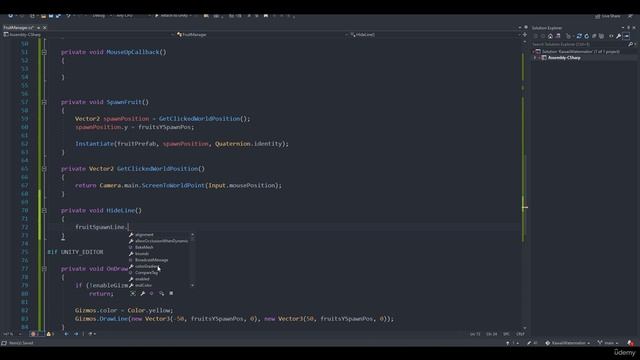The height and width of the screenshot is (360, 640).
Task: Click the bookmark icon in the top toolbar
Action: 266,16
